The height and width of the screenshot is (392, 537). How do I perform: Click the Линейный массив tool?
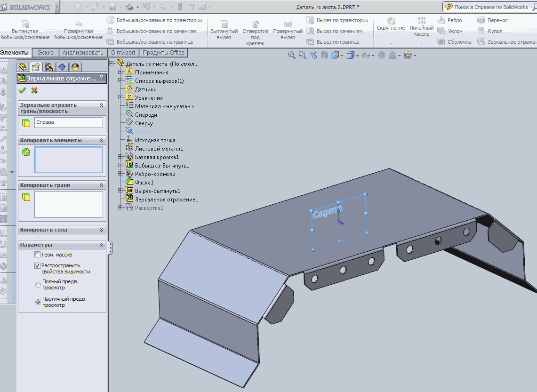[421, 27]
